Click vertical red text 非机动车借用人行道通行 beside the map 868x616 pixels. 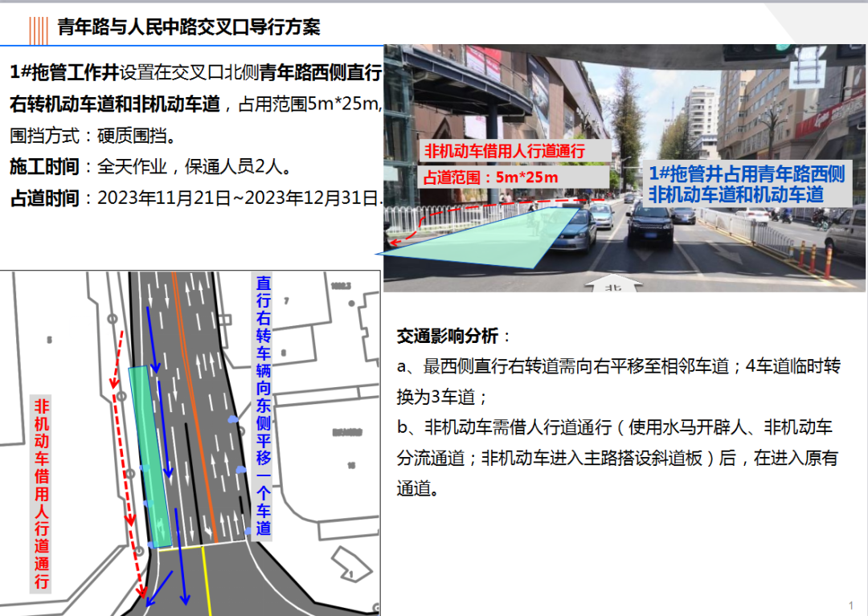(42, 494)
